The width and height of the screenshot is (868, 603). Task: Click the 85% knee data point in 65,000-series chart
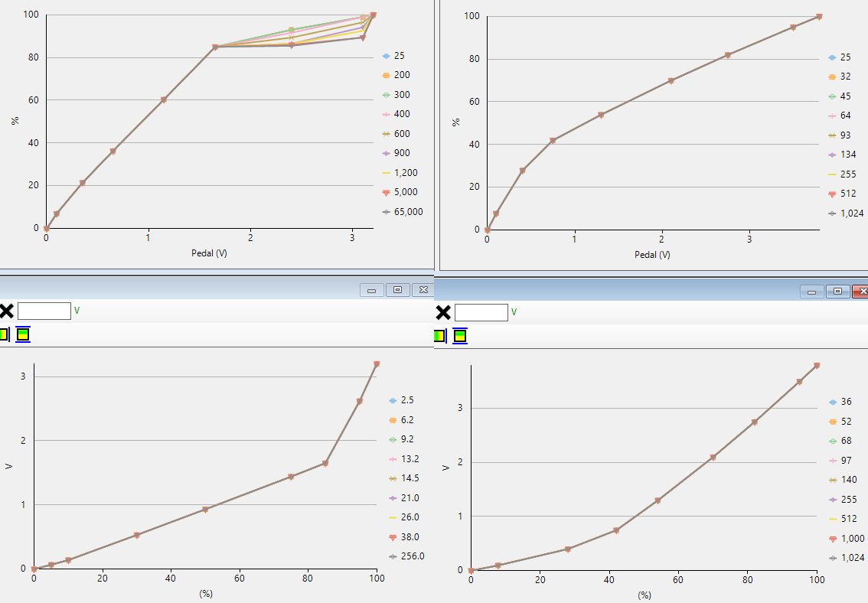coord(215,47)
